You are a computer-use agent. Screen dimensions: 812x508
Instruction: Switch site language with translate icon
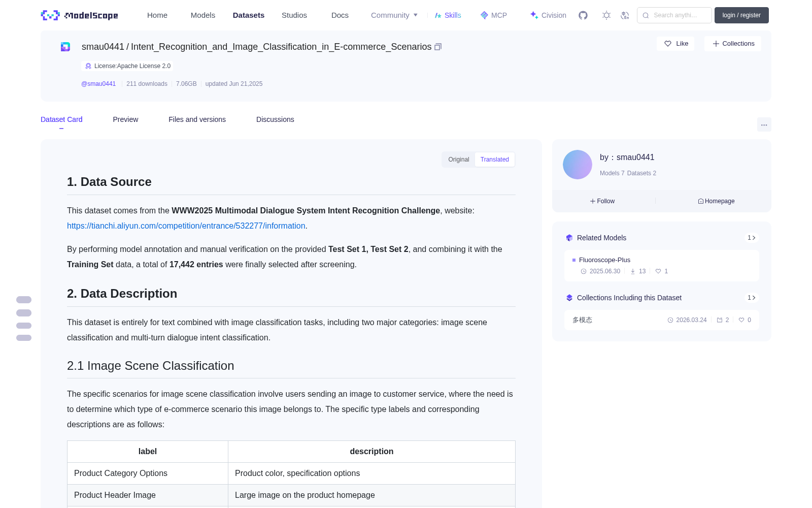[x=625, y=15]
